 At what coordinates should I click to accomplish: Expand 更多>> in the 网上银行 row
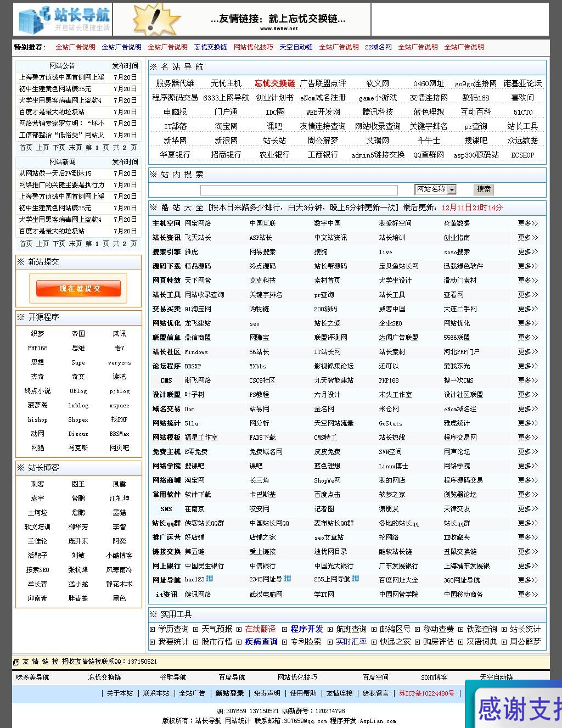[527, 566]
